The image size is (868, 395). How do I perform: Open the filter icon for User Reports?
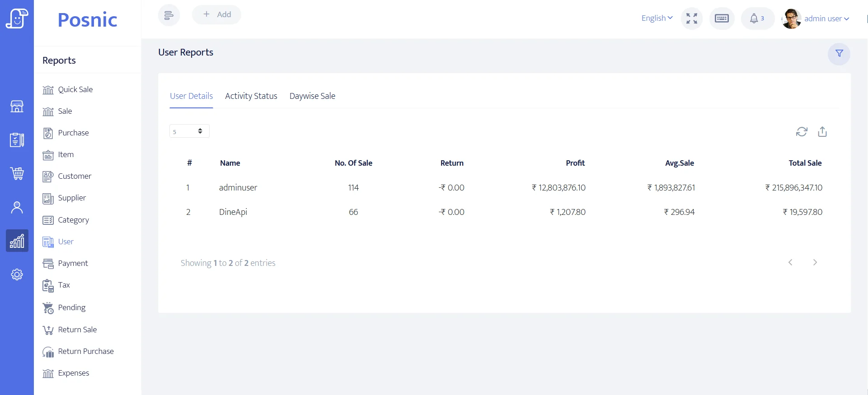pyautogui.click(x=839, y=54)
